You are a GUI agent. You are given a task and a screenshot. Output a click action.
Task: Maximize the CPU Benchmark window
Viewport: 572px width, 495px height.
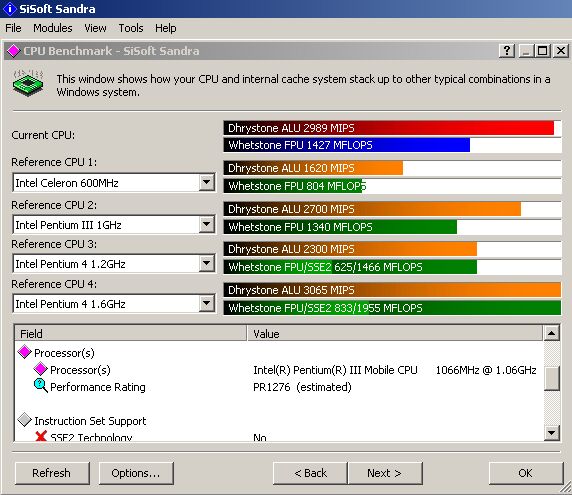tap(542, 51)
